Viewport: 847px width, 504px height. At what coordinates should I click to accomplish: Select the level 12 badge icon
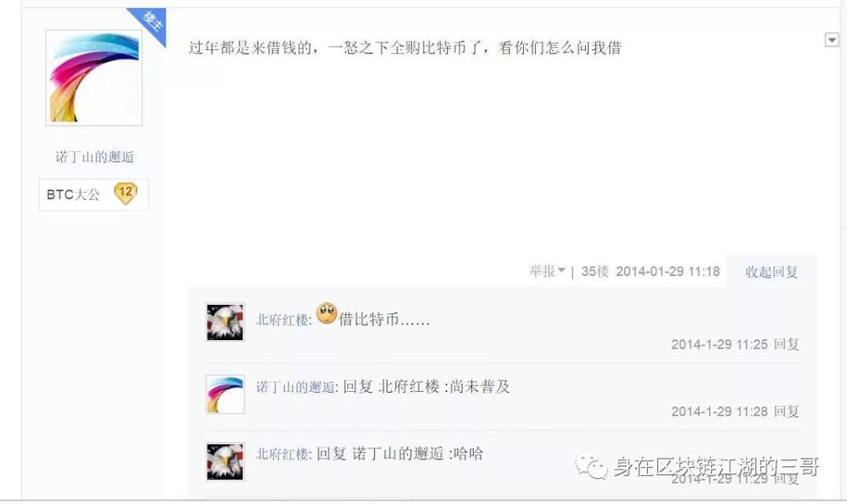click(x=125, y=194)
